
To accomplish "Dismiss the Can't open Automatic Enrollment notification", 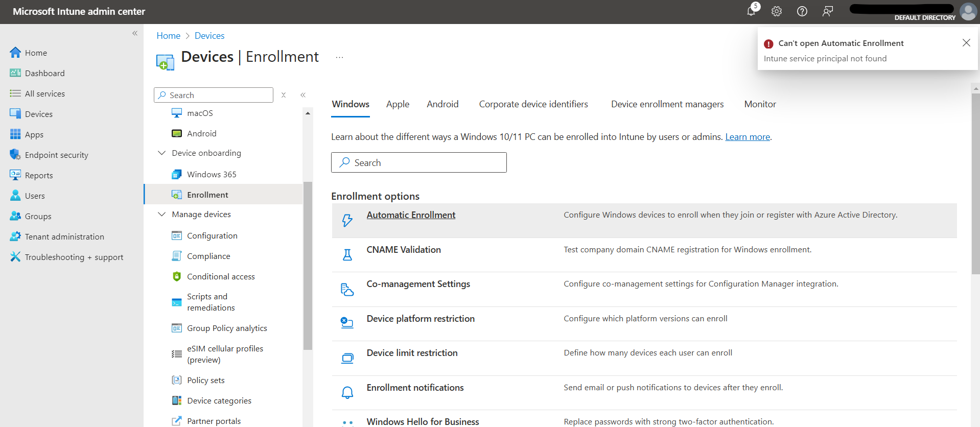I will (966, 43).
